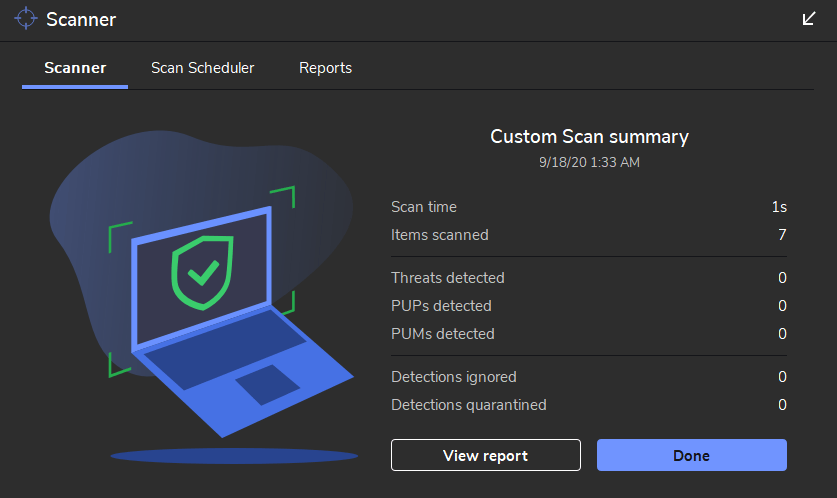Screen dimensions: 837x498
Task: Click the Threats detected label
Action: point(448,278)
